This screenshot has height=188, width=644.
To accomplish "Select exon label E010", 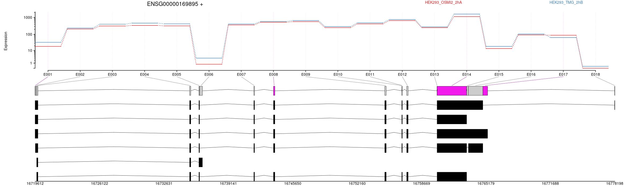I will click(338, 74).
